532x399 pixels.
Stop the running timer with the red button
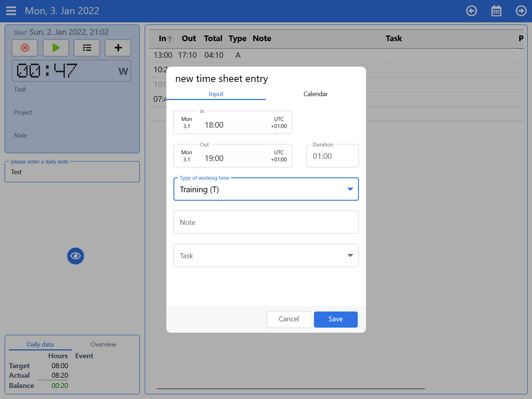click(25, 48)
